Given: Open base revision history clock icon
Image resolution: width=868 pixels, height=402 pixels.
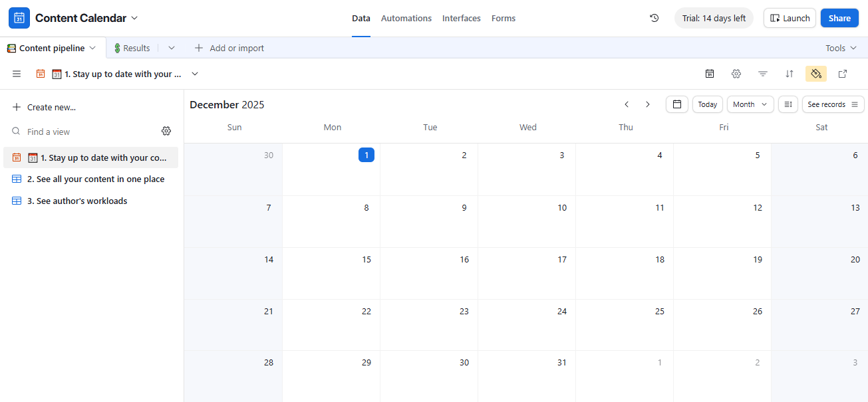Looking at the screenshot, I should [x=654, y=18].
